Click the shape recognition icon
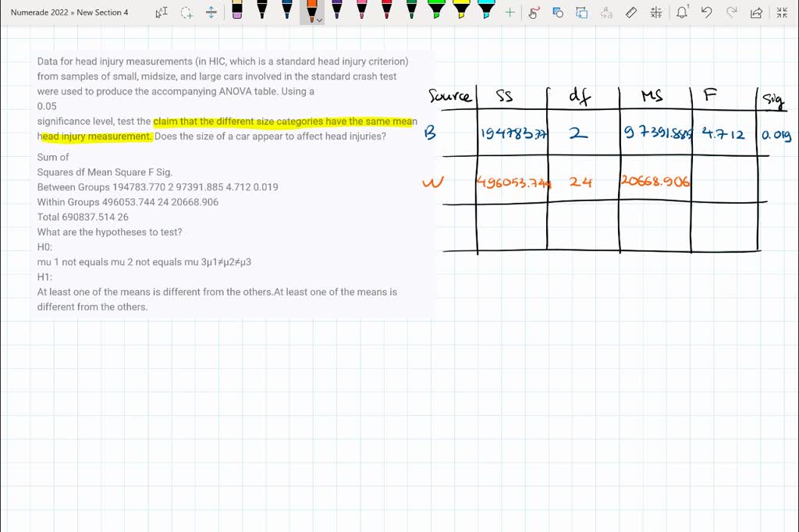The width and height of the screenshot is (799, 532). 556,12
